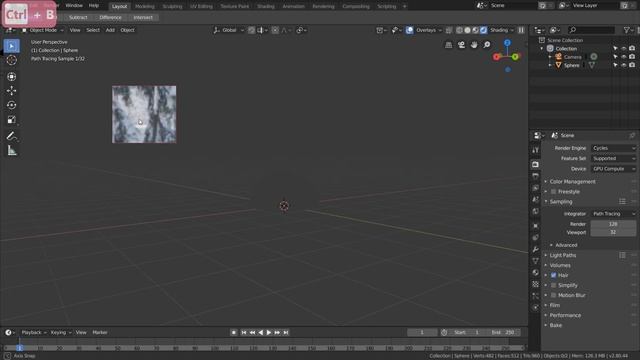Jump to the end frame
This screenshot has height=360, width=640.
point(286,333)
